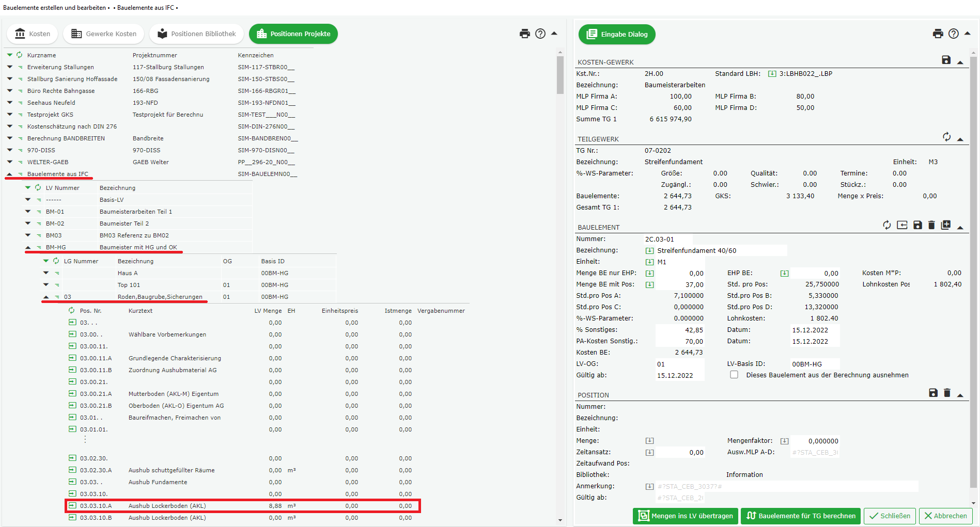980x527 pixels.
Task: Print the right-hand Eingabe Dialog panel
Action: tap(938, 34)
